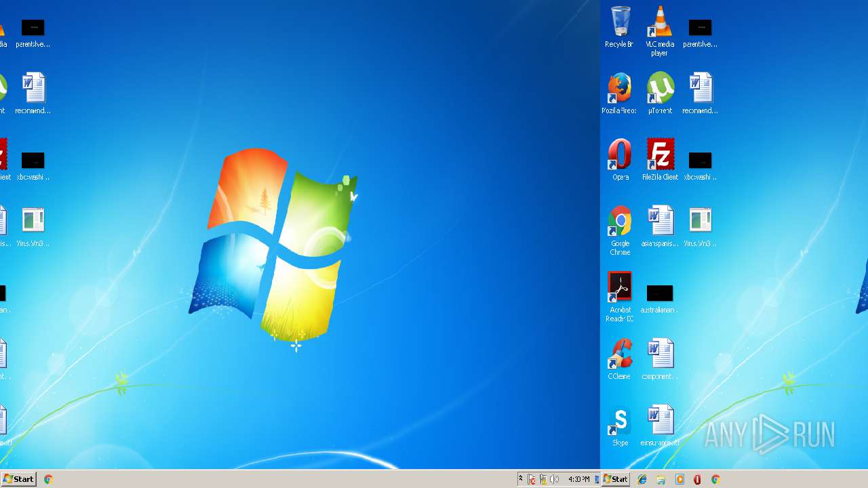Screen dimensions: 868x488
Task: Open the Start button beside Internet Explorer
Action: [616, 479]
